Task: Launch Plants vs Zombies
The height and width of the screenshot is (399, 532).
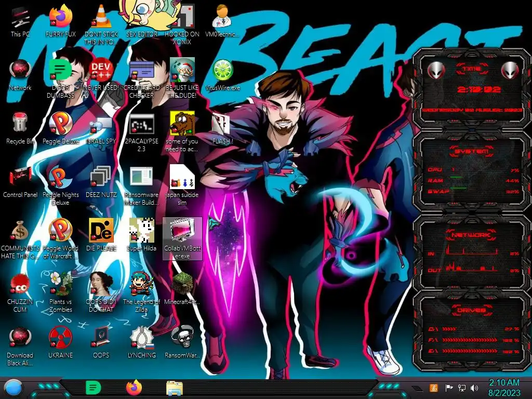Action: point(60,292)
